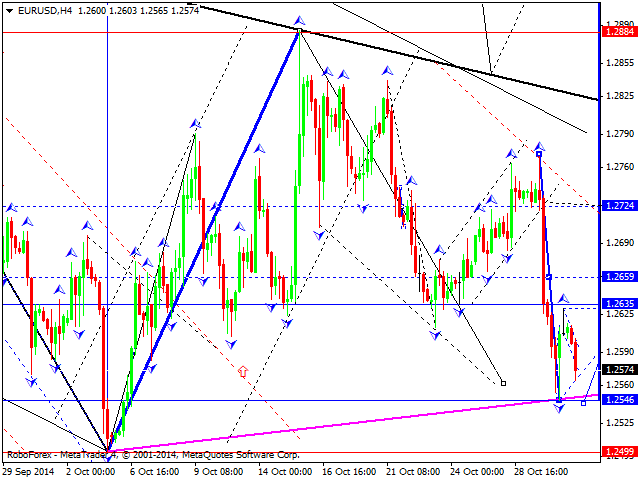The width and height of the screenshot is (640, 480).
Task: Select the up fractal arrow above the 1.2635 dashed box
Action: pos(563,298)
